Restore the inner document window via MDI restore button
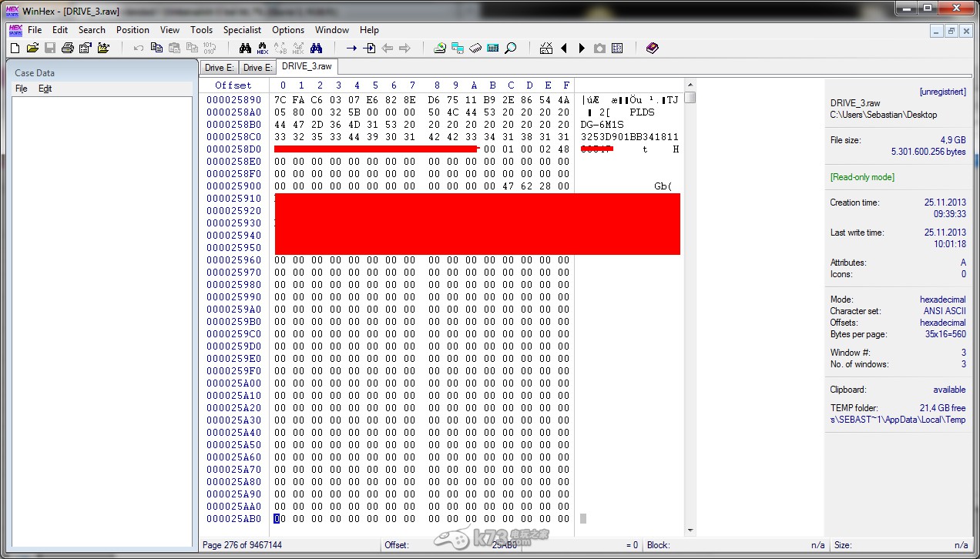This screenshot has width=980, height=559. click(951, 31)
